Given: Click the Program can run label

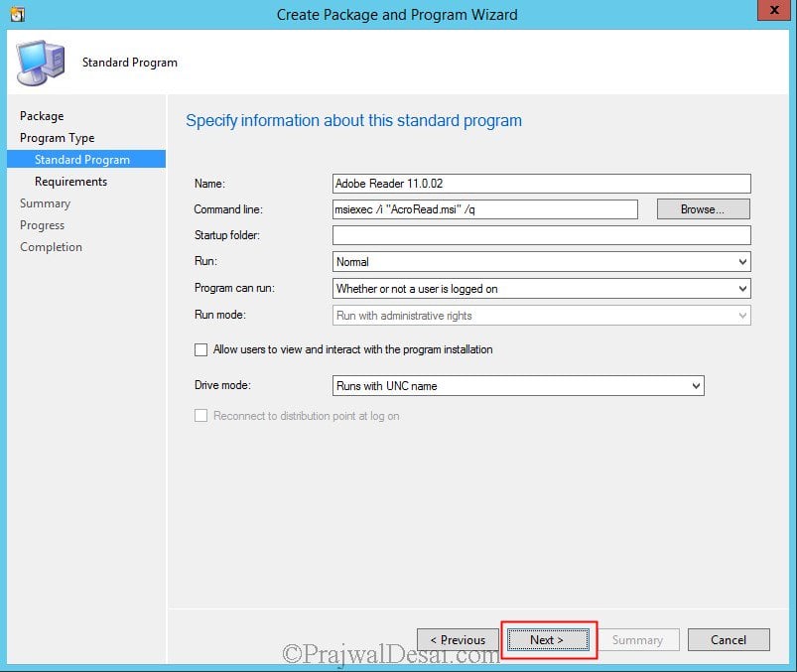Looking at the screenshot, I should pyautogui.click(x=234, y=288).
